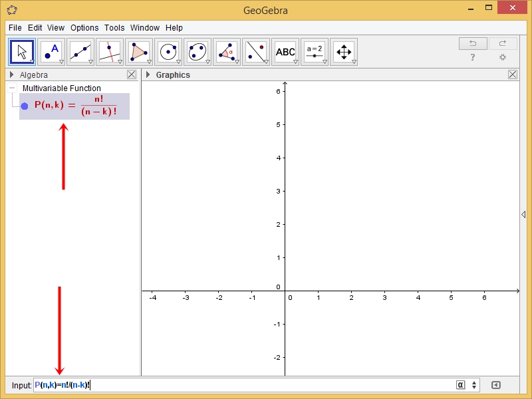
Task: Open the Move Graphics tool dropdown arrow
Action: [x=354, y=62]
